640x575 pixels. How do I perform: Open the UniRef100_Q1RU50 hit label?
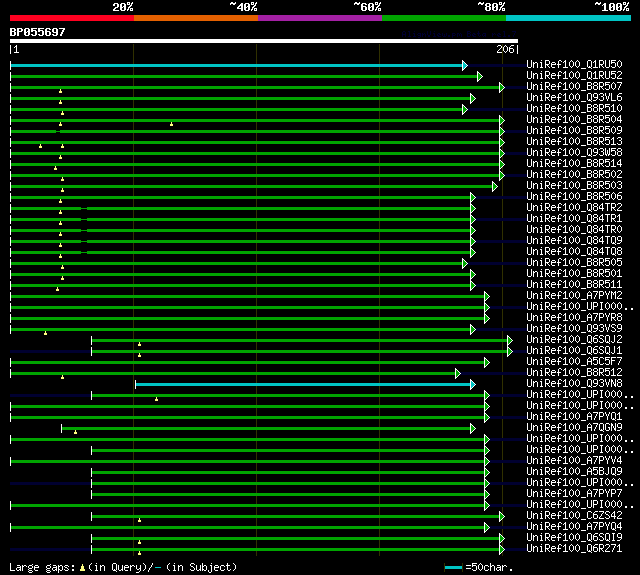(x=574, y=64)
